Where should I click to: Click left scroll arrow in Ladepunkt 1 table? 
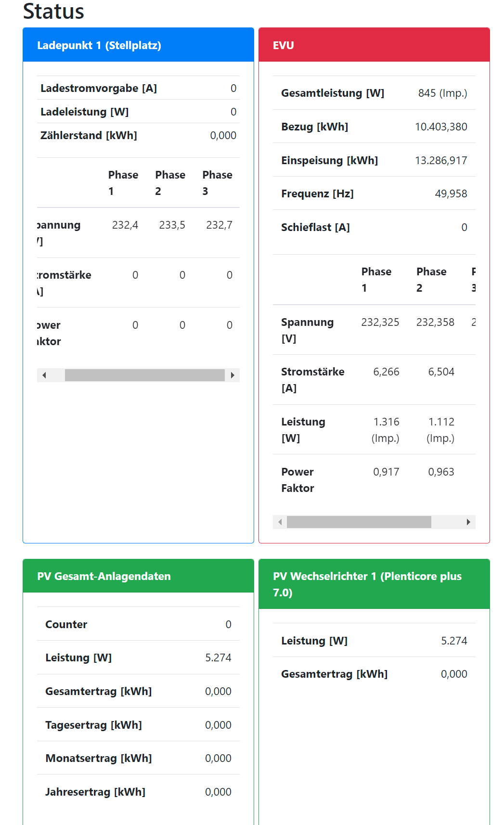click(x=44, y=375)
